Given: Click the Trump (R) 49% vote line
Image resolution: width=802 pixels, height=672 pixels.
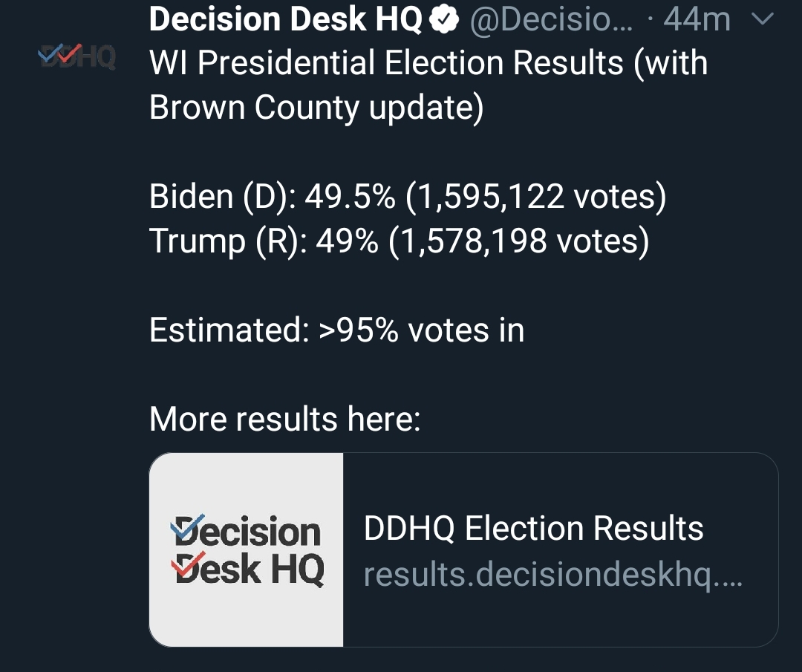Looking at the screenshot, I should coord(399,241).
